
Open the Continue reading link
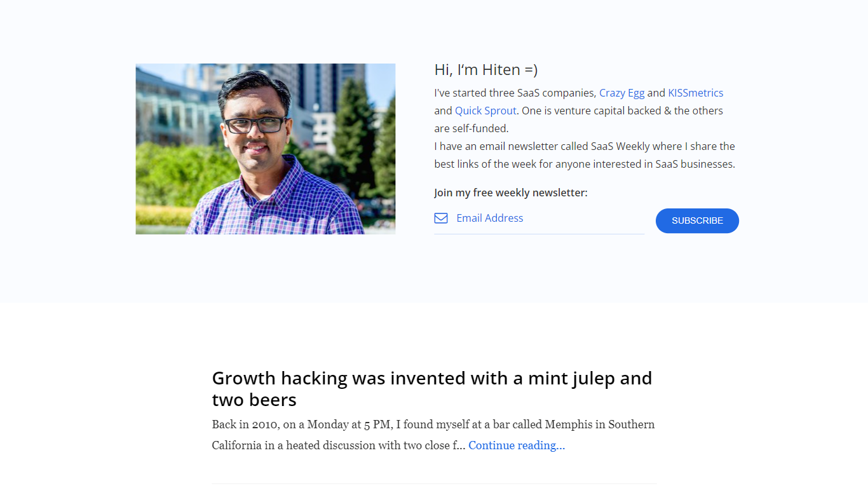click(x=516, y=445)
